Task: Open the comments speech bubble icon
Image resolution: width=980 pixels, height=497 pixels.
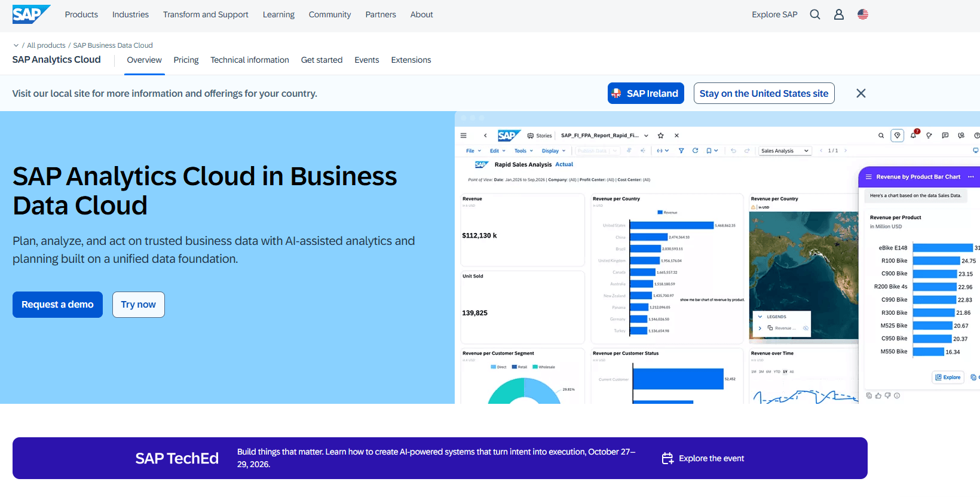Action: 945,136
